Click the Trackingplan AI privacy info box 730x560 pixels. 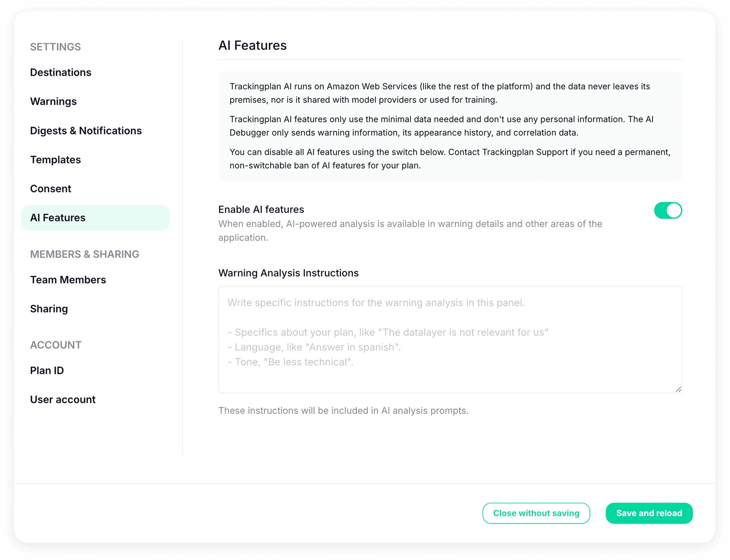(x=450, y=126)
